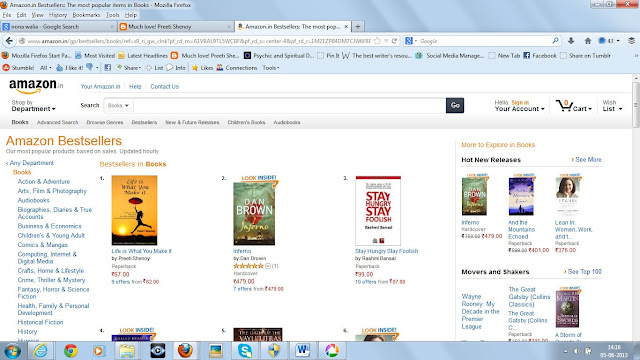Go back with the browser back arrow
The image size is (640, 360).
pyautogui.click(x=9, y=41)
